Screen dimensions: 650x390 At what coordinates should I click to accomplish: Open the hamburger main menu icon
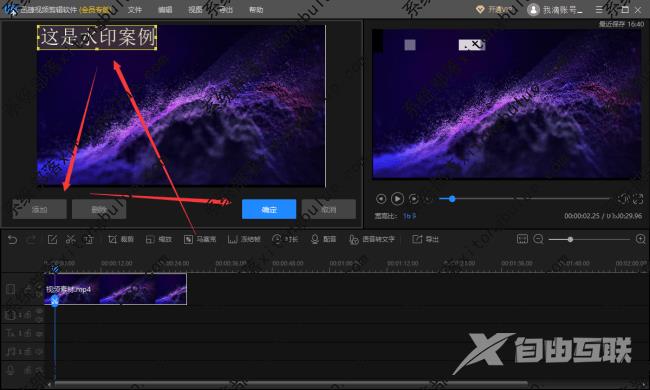(599, 10)
